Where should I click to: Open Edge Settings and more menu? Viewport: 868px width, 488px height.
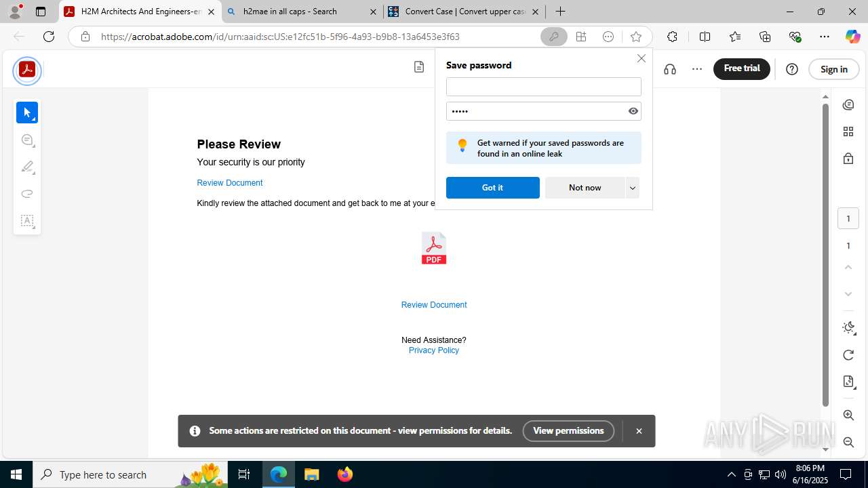point(825,37)
